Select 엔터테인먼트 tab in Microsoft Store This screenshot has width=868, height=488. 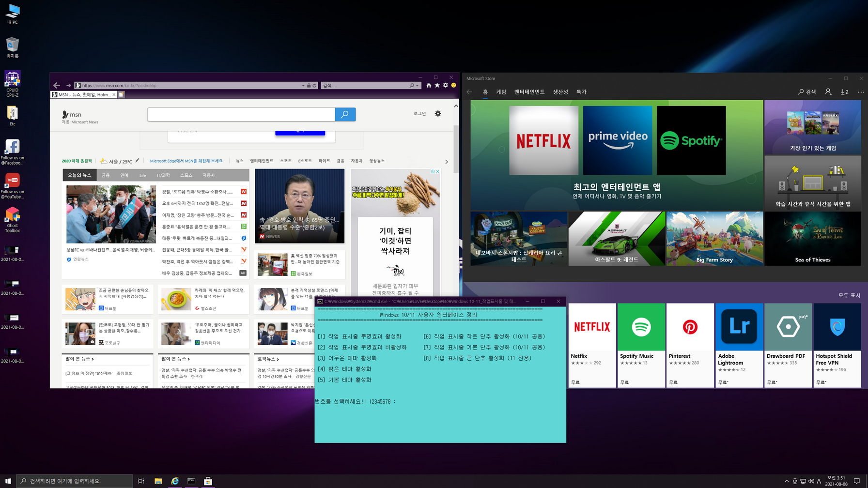(x=529, y=92)
